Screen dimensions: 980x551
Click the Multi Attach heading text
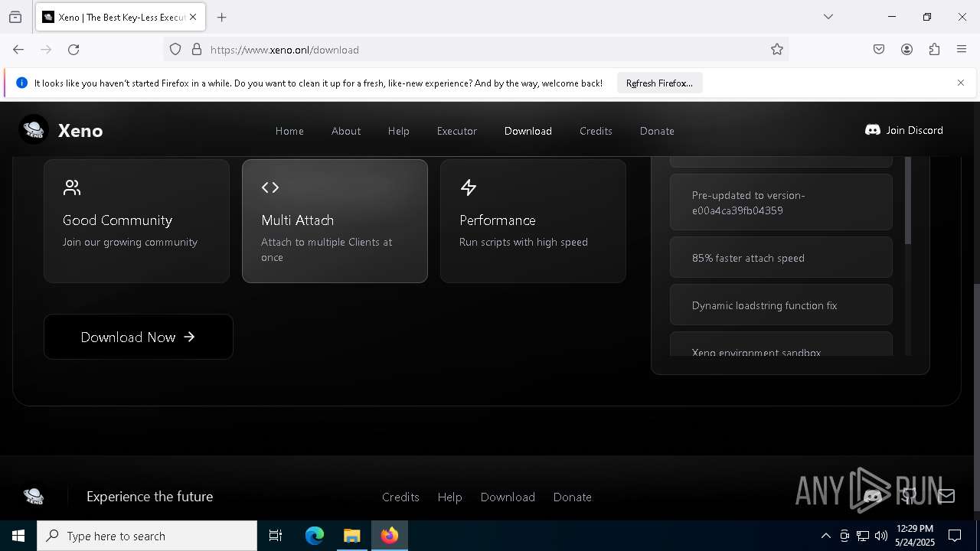(x=297, y=220)
